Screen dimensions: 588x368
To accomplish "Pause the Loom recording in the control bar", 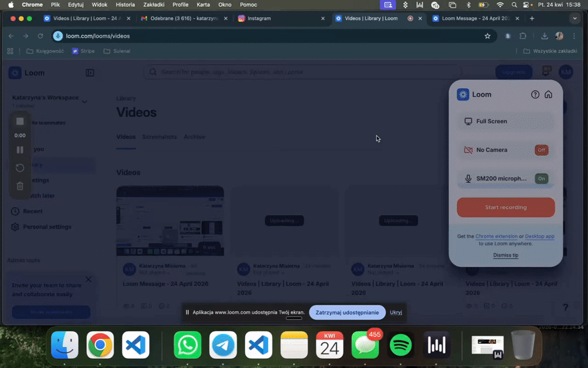I will (20, 150).
